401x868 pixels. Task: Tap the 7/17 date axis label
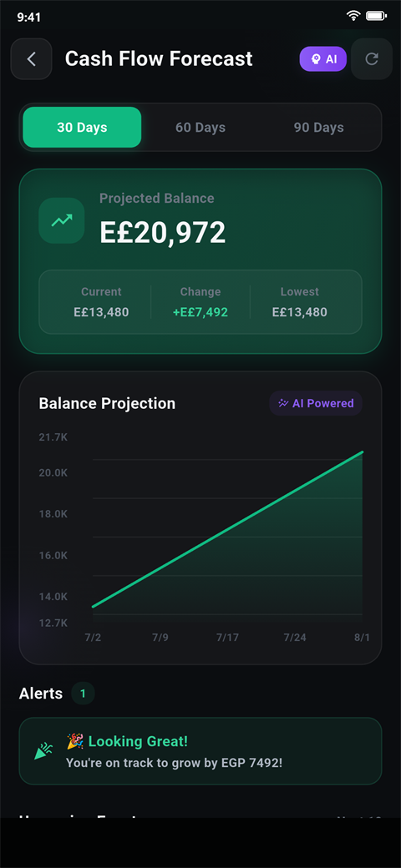[227, 637]
